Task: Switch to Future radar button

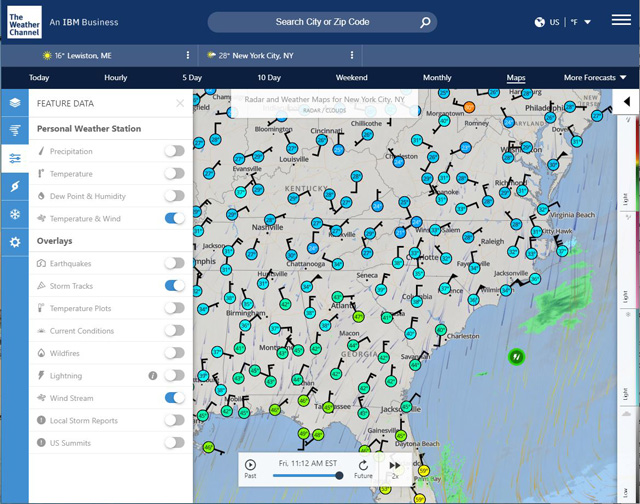Action: (x=363, y=469)
